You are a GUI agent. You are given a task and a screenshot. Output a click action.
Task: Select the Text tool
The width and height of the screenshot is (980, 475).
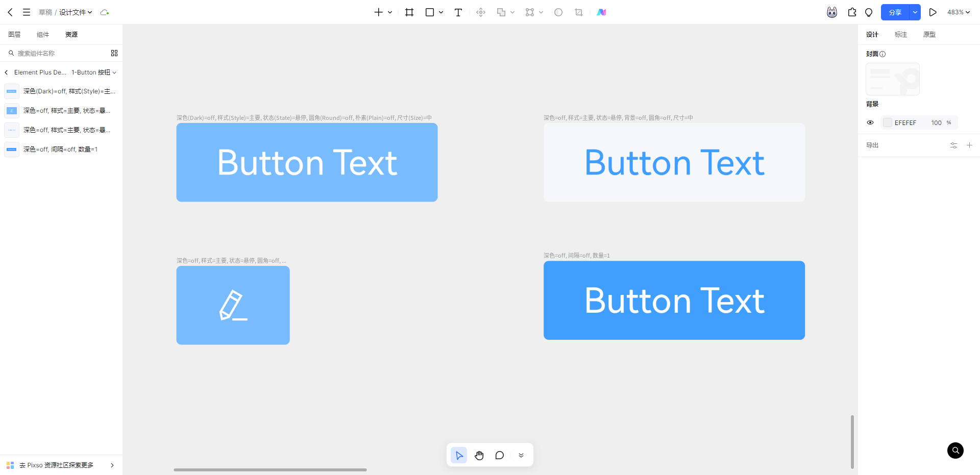click(458, 12)
